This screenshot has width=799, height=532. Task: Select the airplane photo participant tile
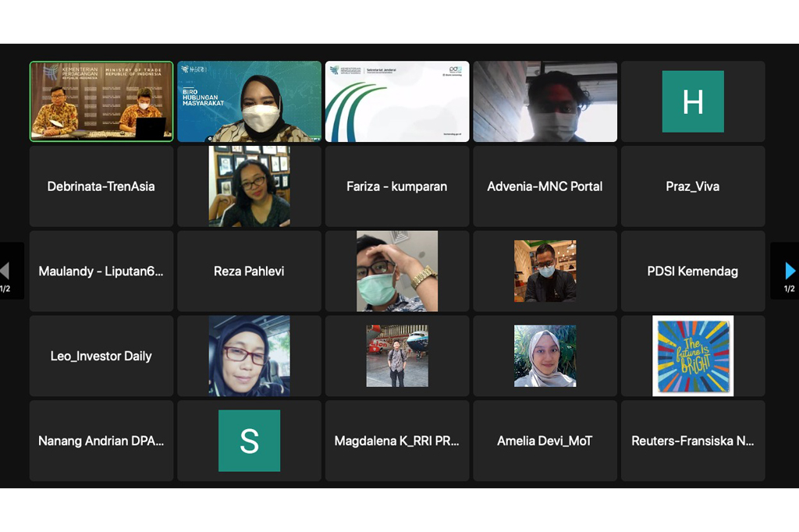(397, 356)
